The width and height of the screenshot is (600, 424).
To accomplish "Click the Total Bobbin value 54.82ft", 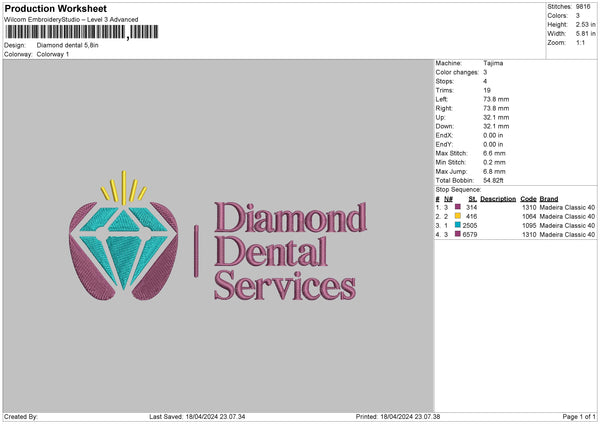I will click(x=494, y=180).
